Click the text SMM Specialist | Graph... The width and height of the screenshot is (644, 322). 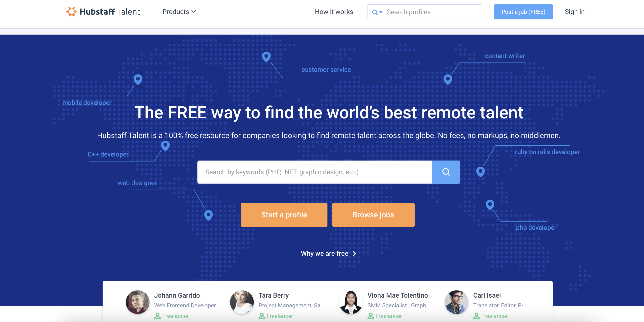tap(399, 305)
